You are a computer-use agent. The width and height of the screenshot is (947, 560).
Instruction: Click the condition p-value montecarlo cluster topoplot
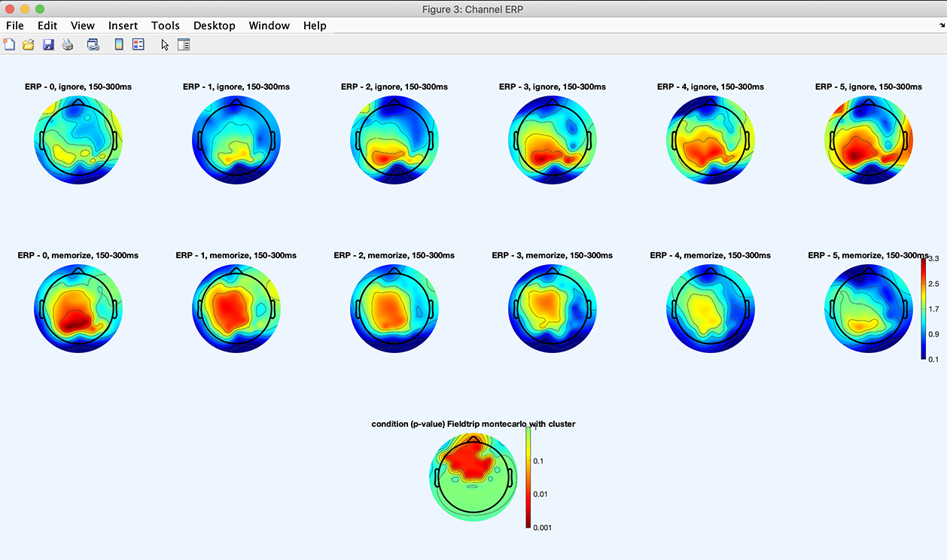pyautogui.click(x=473, y=478)
